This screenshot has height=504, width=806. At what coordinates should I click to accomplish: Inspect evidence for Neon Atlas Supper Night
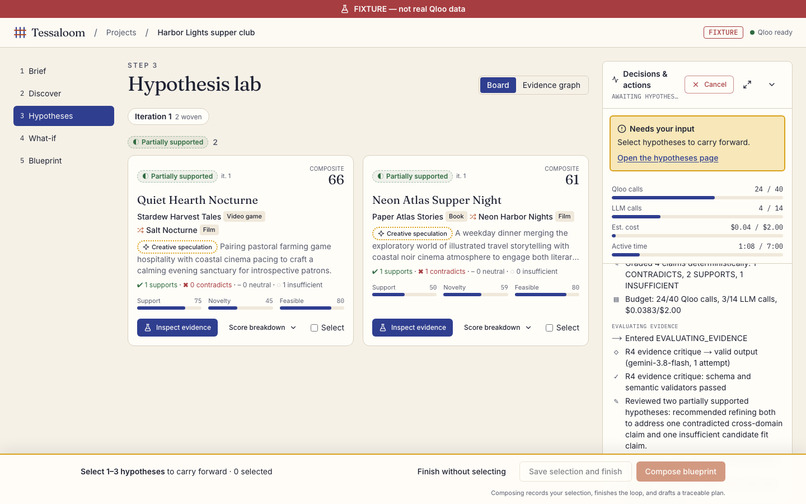coord(412,328)
